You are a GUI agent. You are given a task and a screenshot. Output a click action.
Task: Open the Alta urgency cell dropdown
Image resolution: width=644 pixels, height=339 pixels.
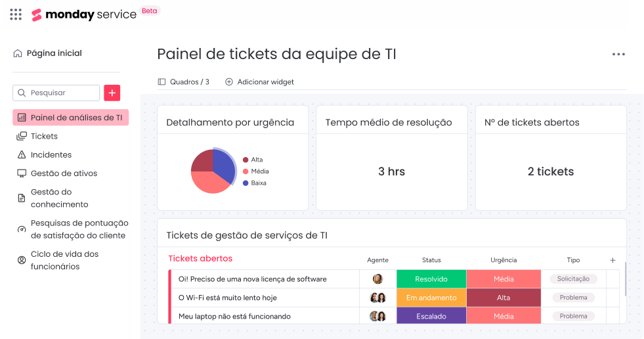tap(504, 298)
